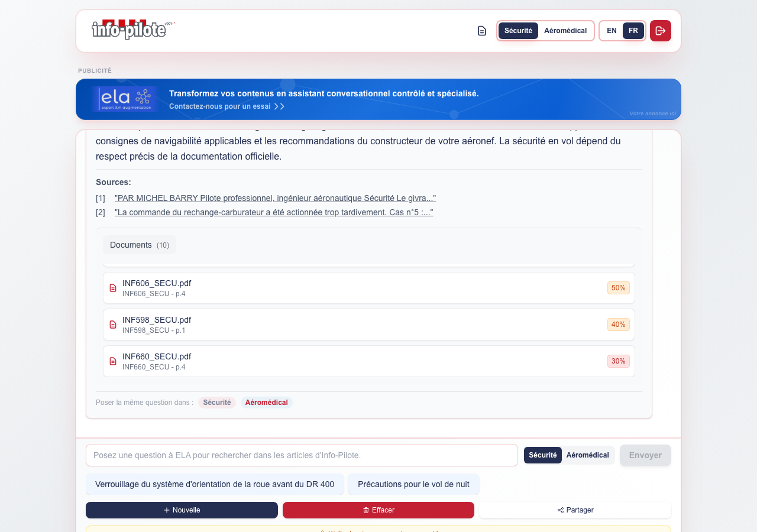Select the Sécurité tab in the header
Image resolution: width=757 pixels, height=532 pixels.
518,30
